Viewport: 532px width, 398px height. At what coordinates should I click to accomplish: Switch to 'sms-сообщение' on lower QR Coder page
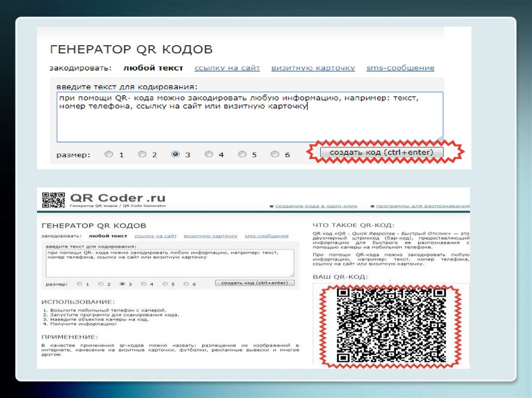pos(267,236)
